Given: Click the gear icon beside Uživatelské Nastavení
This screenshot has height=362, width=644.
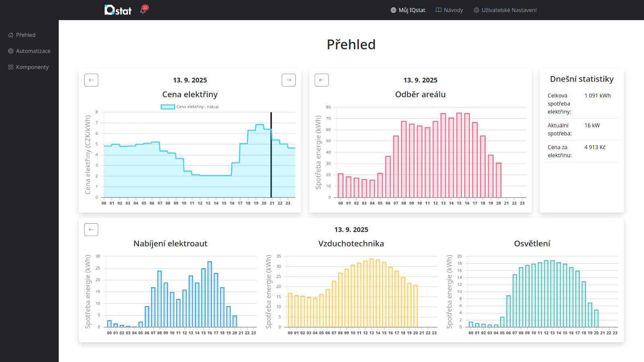Looking at the screenshot, I should (x=476, y=10).
